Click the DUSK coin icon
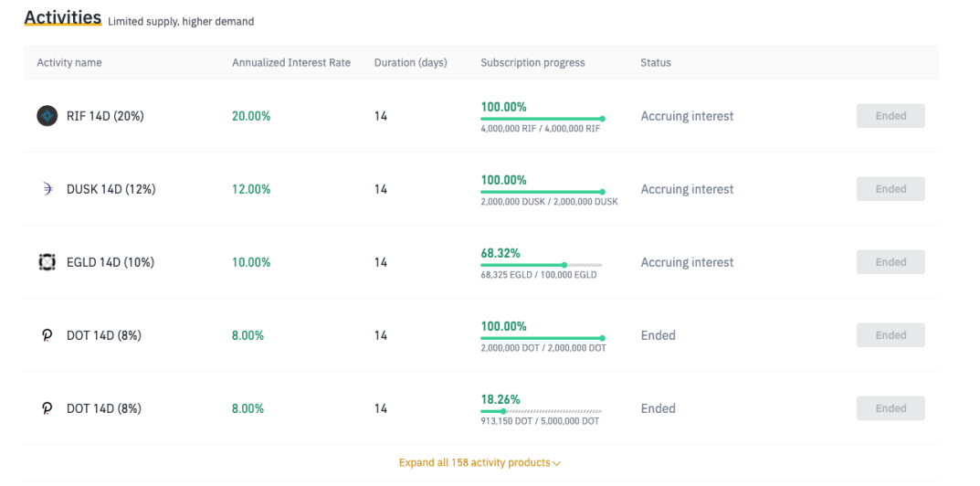Screen dimensions: 980x486 point(47,189)
